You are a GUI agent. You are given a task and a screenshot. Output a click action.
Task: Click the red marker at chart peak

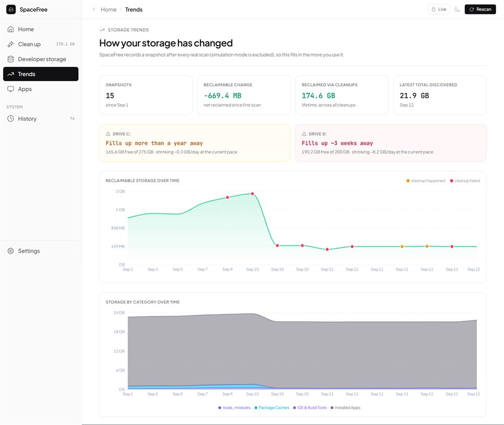[x=253, y=194]
